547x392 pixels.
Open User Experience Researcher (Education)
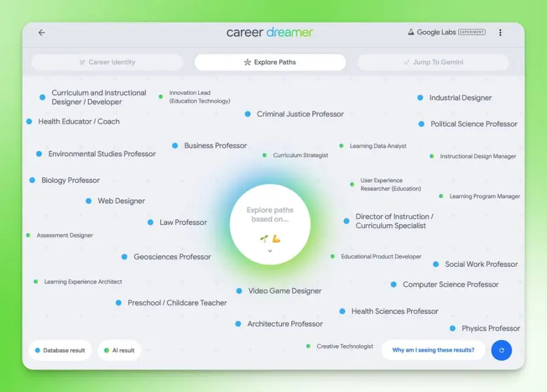[386, 185]
